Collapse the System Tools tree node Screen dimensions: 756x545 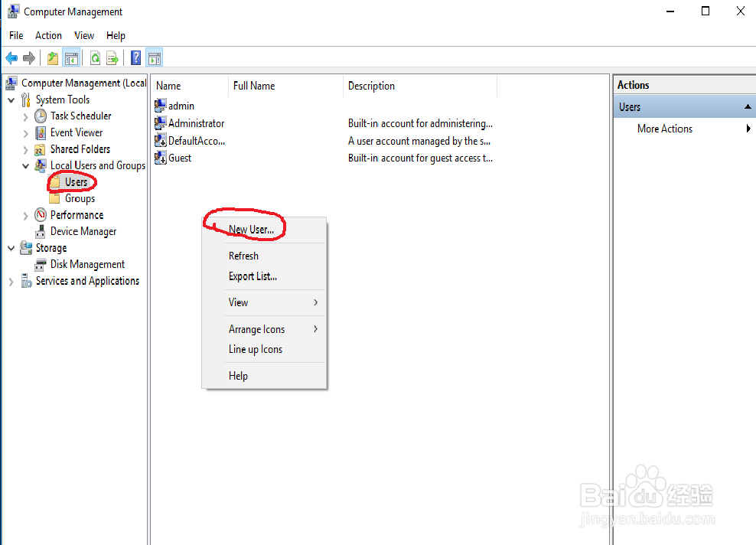[11, 100]
